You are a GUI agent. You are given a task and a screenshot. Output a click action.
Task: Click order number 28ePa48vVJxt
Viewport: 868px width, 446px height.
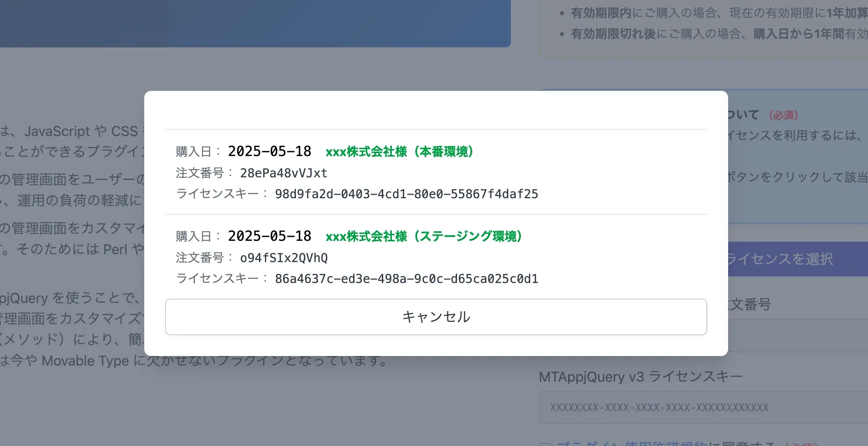point(283,173)
